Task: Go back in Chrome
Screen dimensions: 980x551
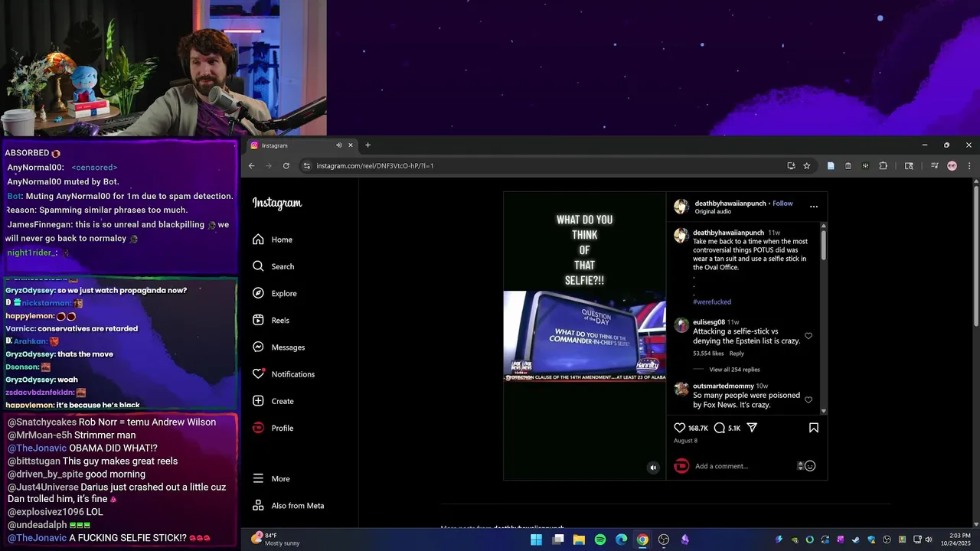Action: coord(251,165)
